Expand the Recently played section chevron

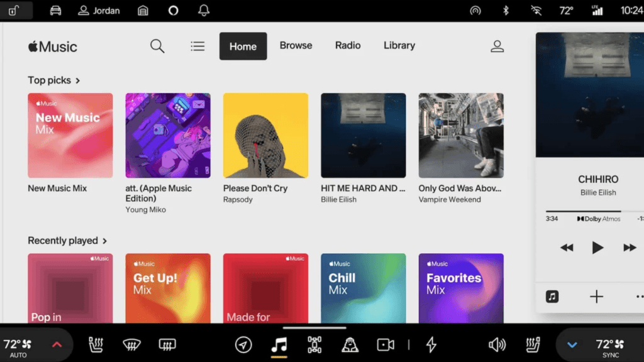[x=105, y=241]
